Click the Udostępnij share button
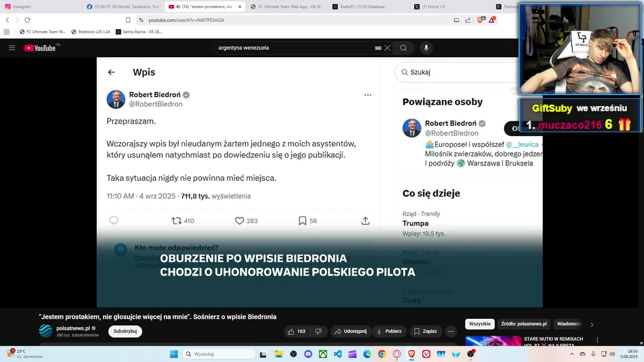The image size is (644, 362). point(351,331)
